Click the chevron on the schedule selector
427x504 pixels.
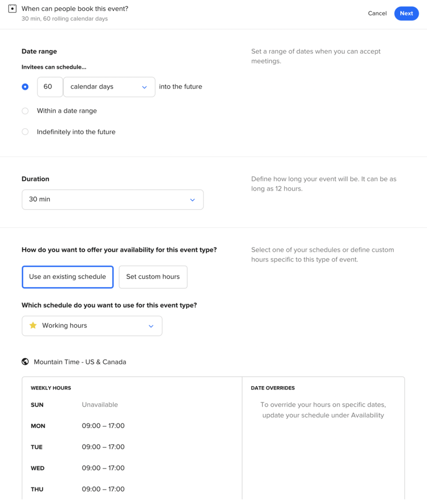click(x=151, y=326)
